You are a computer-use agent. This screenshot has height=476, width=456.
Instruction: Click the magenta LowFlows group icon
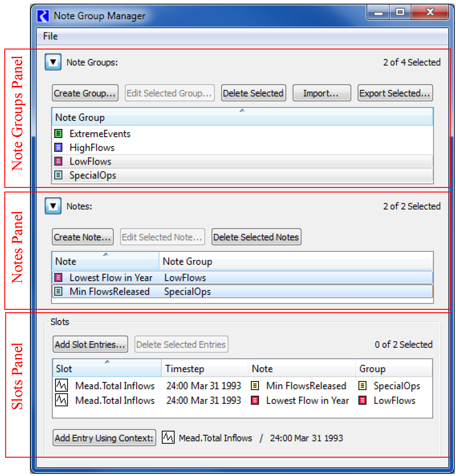pos(58,161)
